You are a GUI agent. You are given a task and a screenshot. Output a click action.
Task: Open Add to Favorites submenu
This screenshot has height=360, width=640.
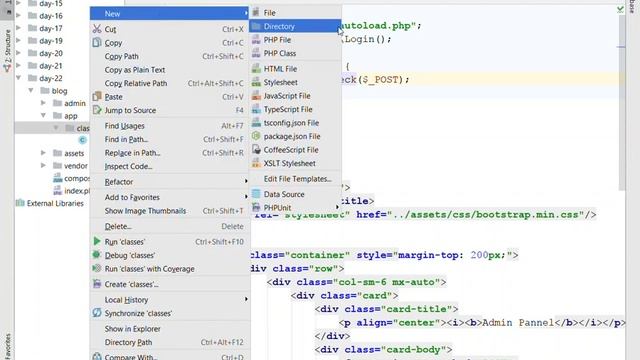coord(170,197)
